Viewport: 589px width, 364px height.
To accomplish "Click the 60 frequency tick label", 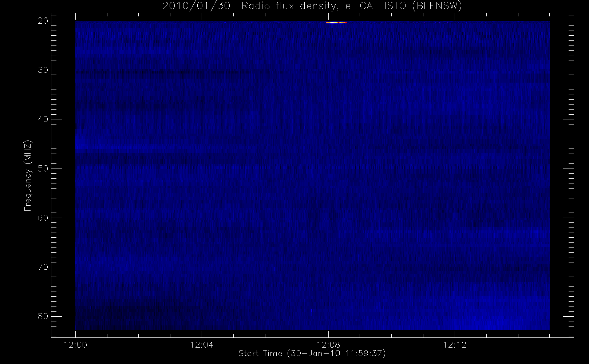I will [x=43, y=218].
